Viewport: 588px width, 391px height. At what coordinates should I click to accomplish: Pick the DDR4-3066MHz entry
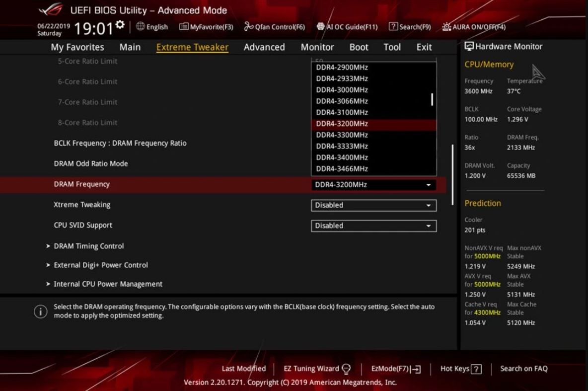tap(374, 101)
